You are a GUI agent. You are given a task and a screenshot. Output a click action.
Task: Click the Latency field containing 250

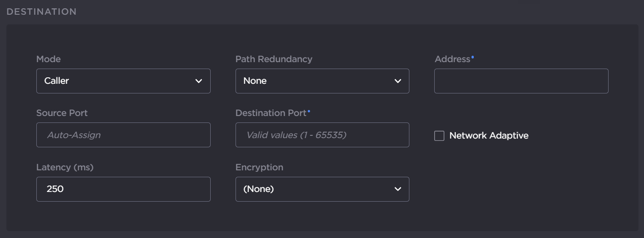(x=123, y=189)
